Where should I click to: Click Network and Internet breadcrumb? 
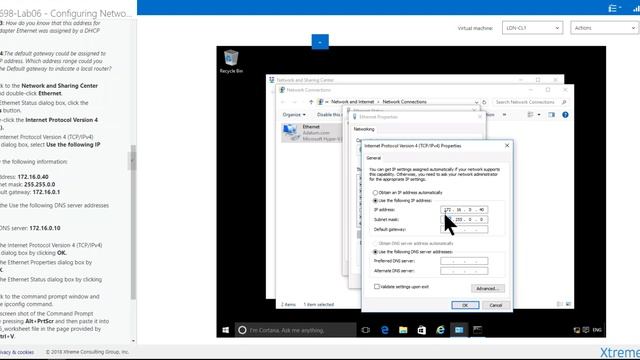point(353,102)
